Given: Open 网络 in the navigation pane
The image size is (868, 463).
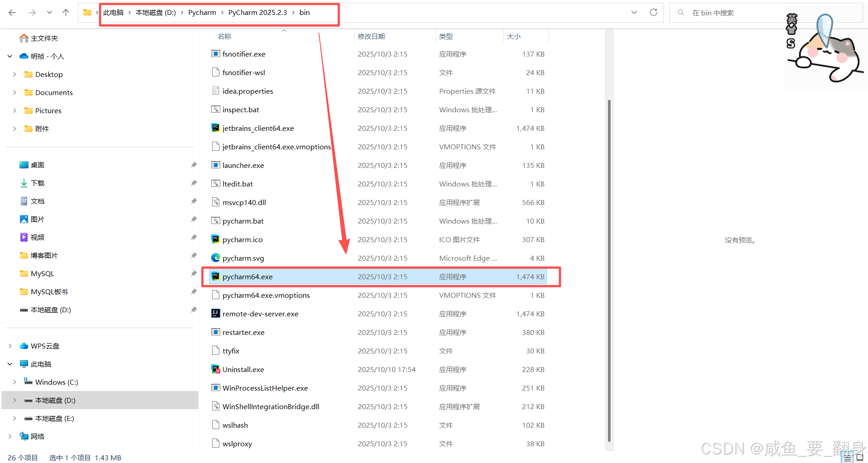Looking at the screenshot, I should 38,436.
